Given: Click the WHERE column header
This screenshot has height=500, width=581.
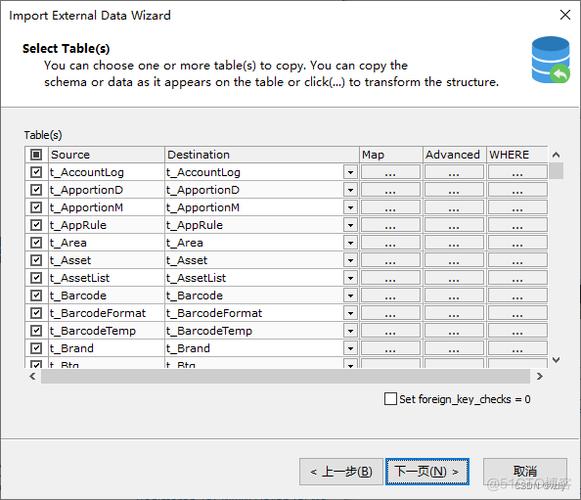Looking at the screenshot, I should [517, 154].
